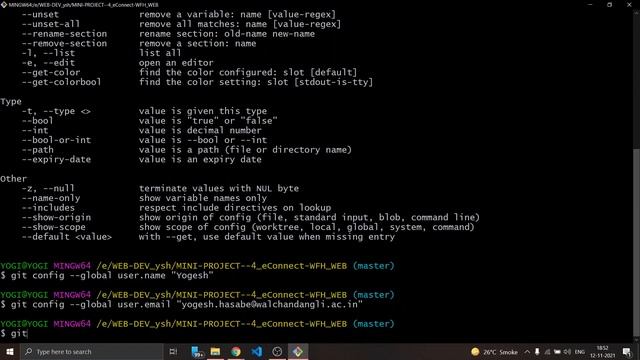Click the '-e, --edit' option text

coord(48,63)
